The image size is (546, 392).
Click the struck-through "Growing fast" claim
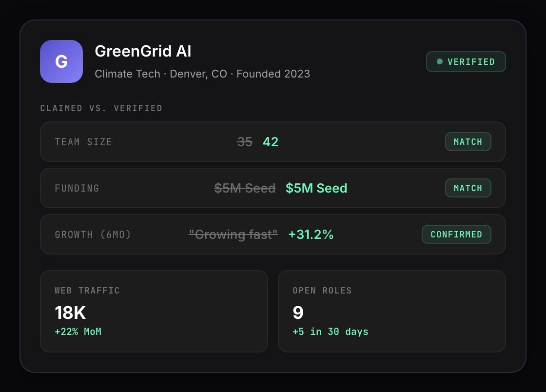pos(234,235)
